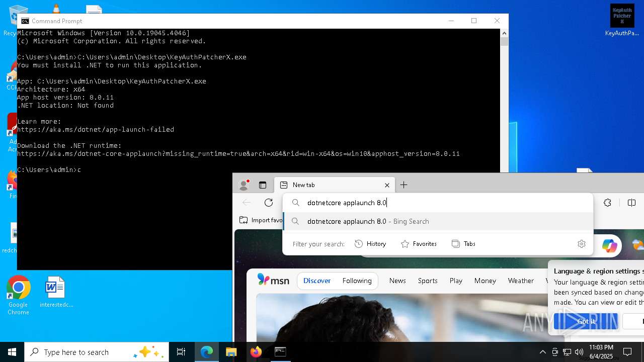
Task: Click the msn logo
Action: point(273,280)
